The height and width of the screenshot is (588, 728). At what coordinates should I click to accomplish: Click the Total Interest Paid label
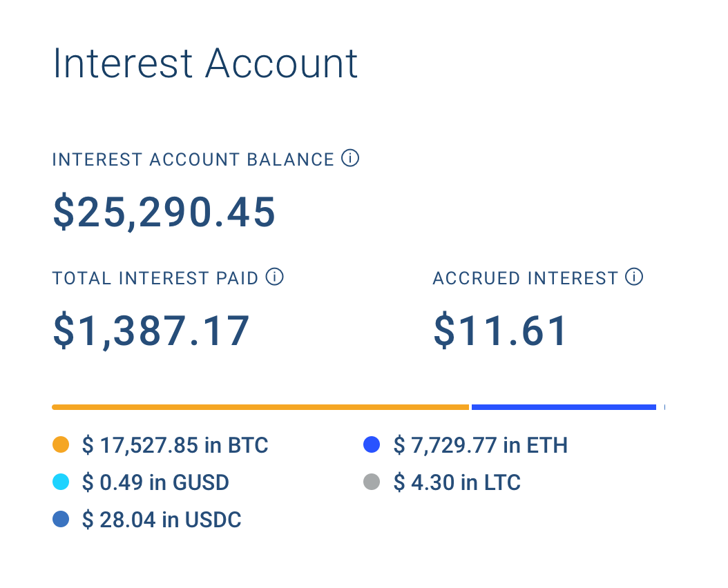coord(155,278)
